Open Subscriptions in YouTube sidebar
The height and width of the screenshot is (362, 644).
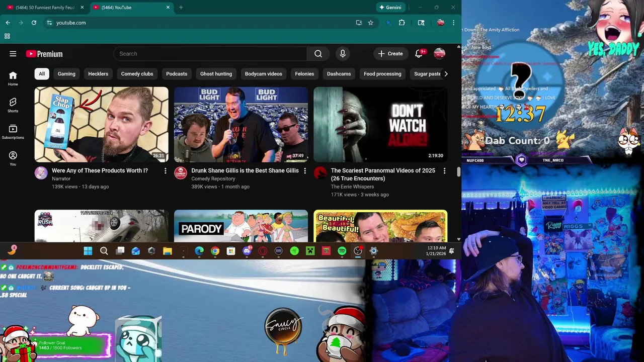pyautogui.click(x=13, y=132)
